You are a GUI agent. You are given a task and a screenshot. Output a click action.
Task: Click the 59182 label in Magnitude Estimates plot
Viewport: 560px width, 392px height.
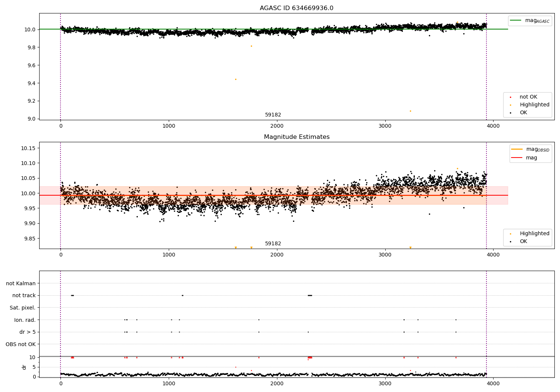point(273,244)
